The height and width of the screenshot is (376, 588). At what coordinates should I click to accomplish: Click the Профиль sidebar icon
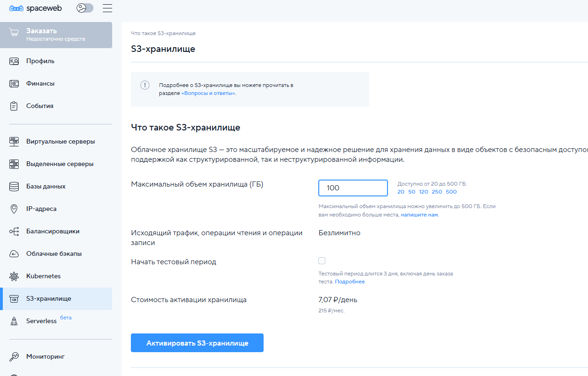click(x=14, y=61)
